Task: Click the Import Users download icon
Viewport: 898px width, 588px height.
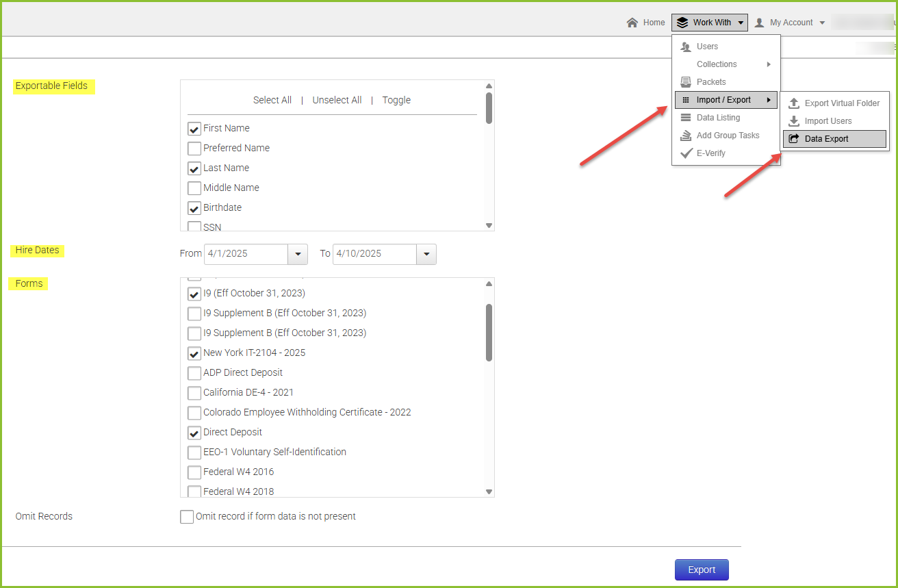Action: tap(794, 121)
